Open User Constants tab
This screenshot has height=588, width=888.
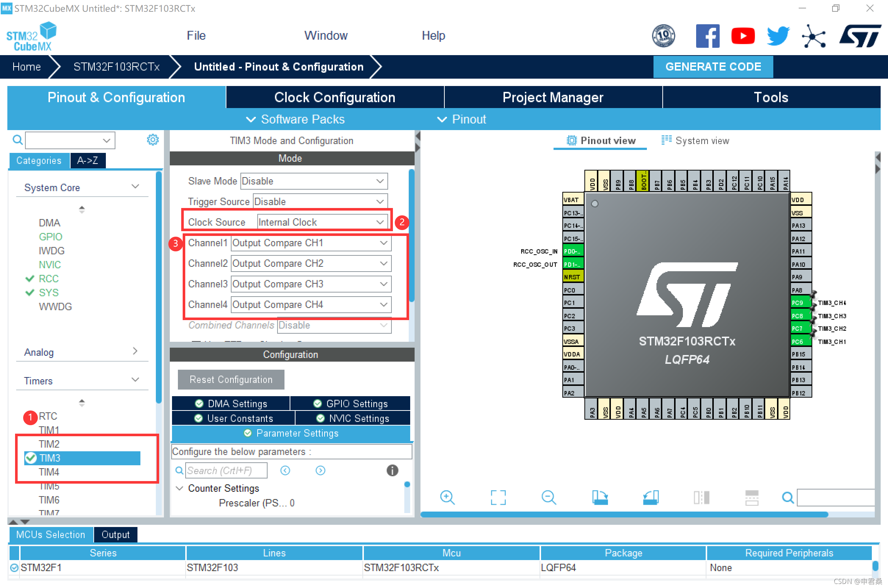(x=233, y=418)
